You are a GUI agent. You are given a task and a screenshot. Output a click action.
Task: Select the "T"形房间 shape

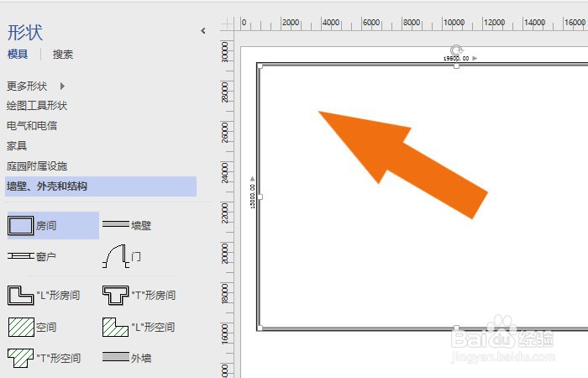(x=139, y=295)
